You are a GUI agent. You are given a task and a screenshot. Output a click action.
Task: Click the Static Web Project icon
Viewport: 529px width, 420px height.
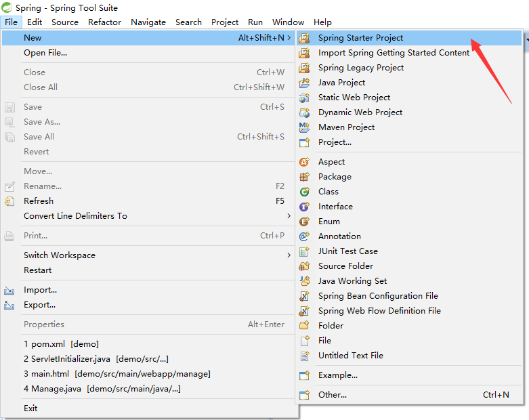point(304,98)
